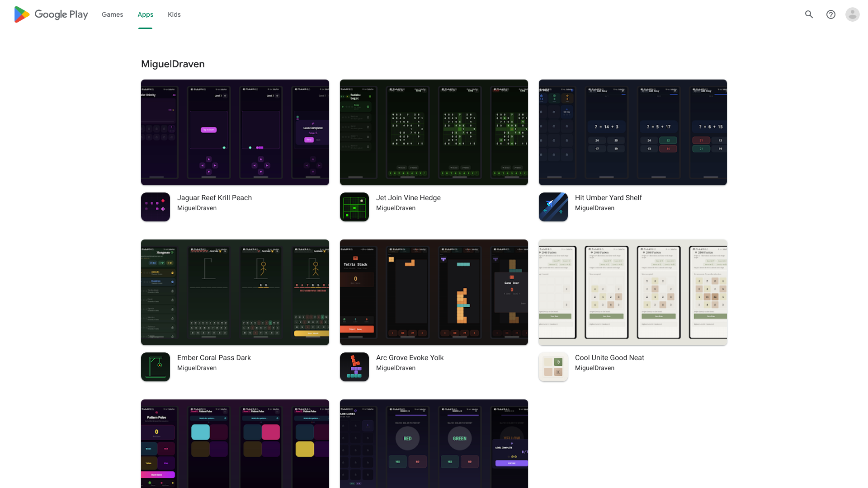The image size is (868, 488).
Task: View Arc Grove Evoke Yolk Tetris screenshots
Action: pyautogui.click(x=434, y=292)
